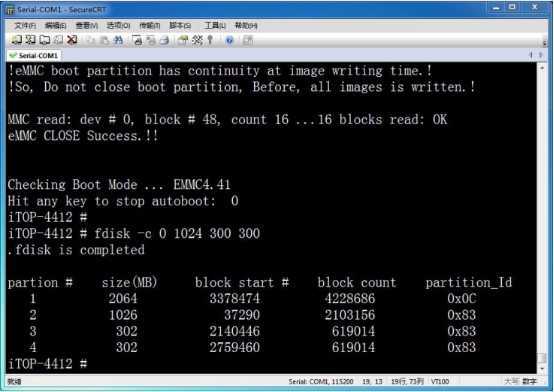Click block start value 37290

click(242, 315)
